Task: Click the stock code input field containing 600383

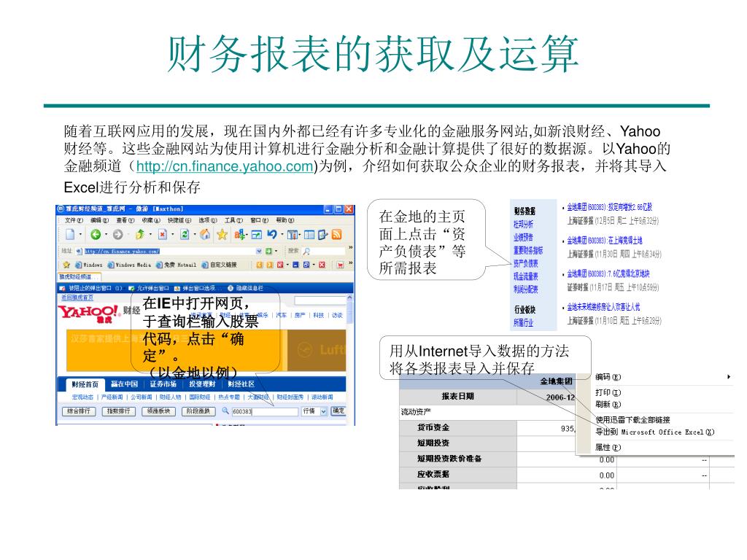Action: (x=265, y=411)
